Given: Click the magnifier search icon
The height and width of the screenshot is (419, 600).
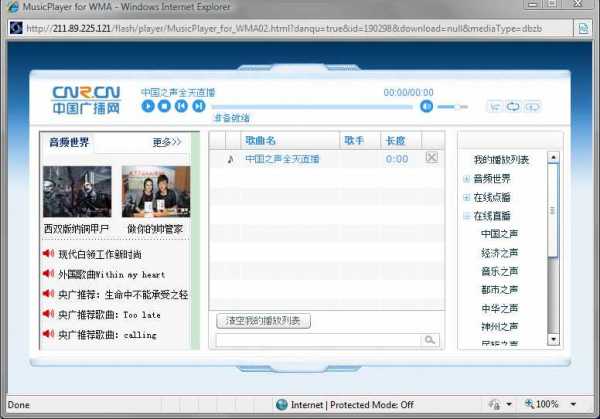Looking at the screenshot, I should click(430, 340).
